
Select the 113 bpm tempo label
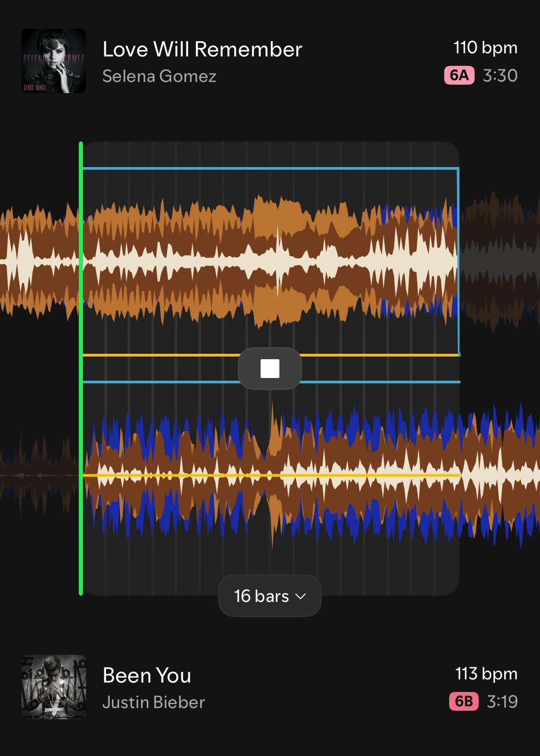(486, 674)
